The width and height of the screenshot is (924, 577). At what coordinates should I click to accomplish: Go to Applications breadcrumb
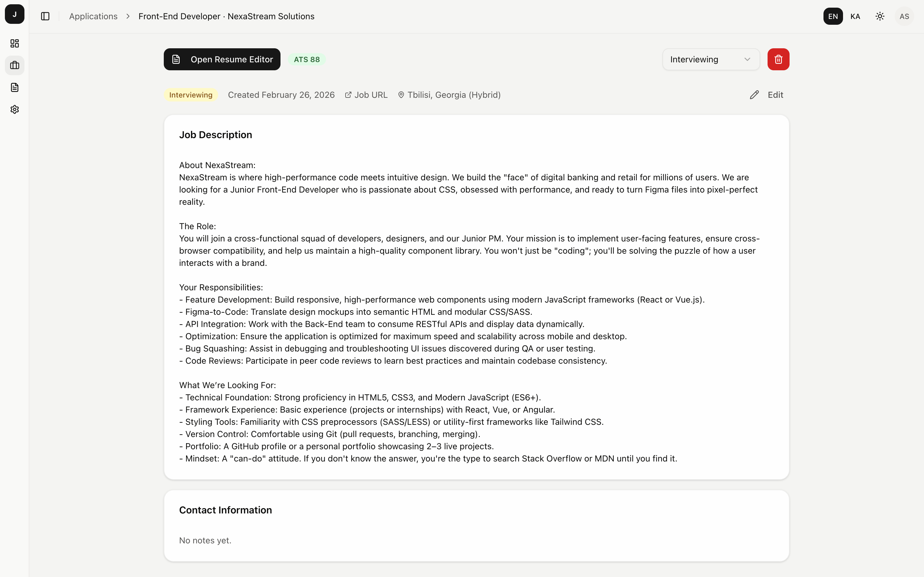click(x=93, y=17)
